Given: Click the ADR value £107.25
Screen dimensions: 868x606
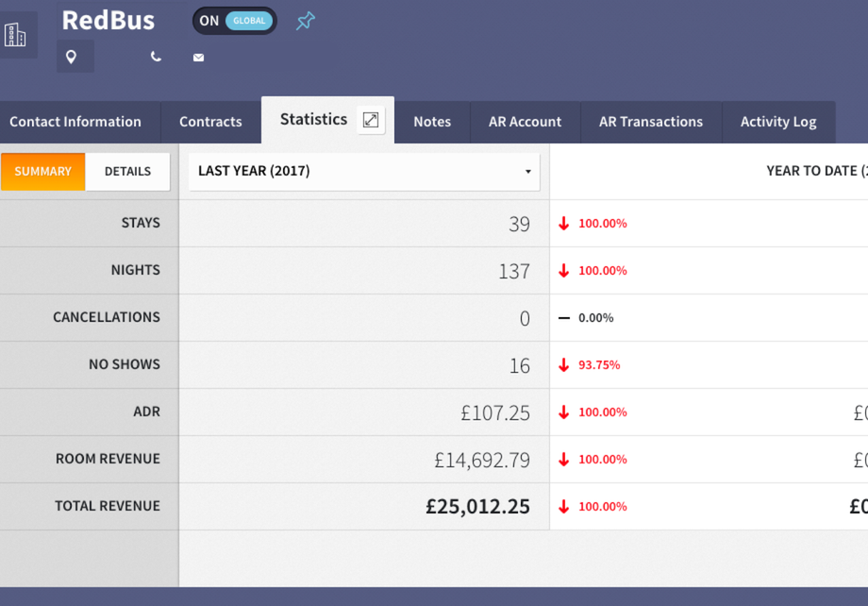Looking at the screenshot, I should click(x=495, y=413).
